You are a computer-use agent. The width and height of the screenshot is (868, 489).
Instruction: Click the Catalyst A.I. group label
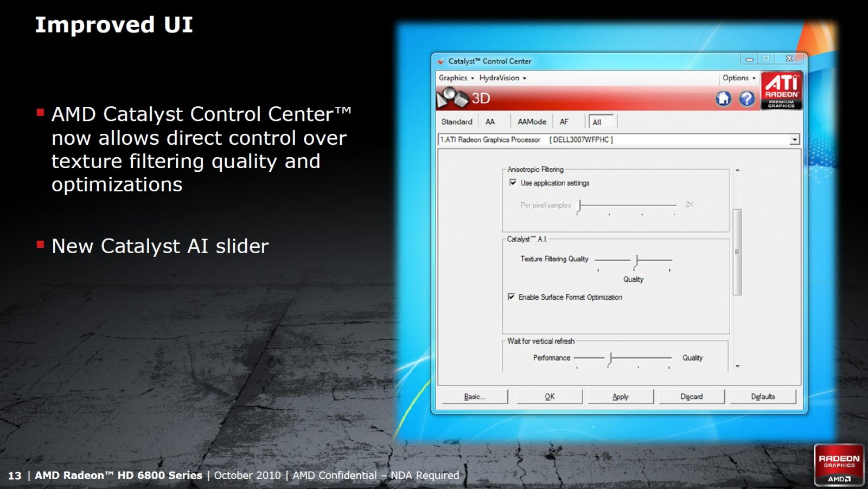pyautogui.click(x=527, y=239)
